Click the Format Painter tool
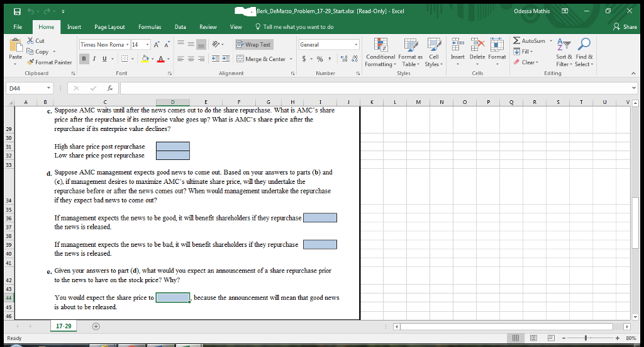This screenshot has height=347, width=644. click(50, 62)
